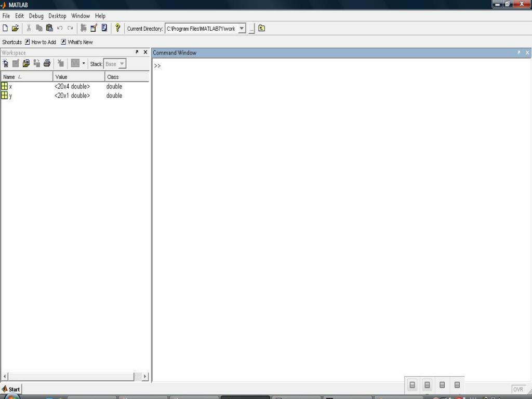Open the Help menu
Screen dimensions: 532x399
[x=100, y=16]
